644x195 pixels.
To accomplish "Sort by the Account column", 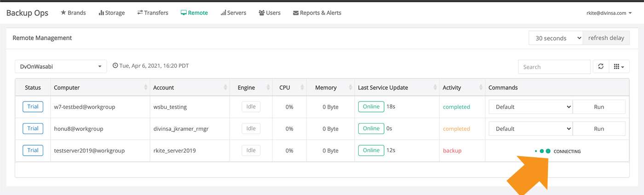I will tap(190, 88).
